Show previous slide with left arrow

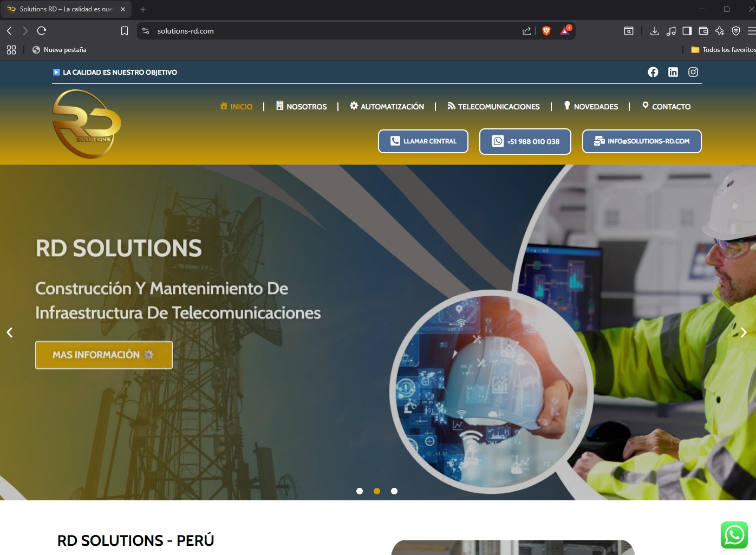[9, 332]
